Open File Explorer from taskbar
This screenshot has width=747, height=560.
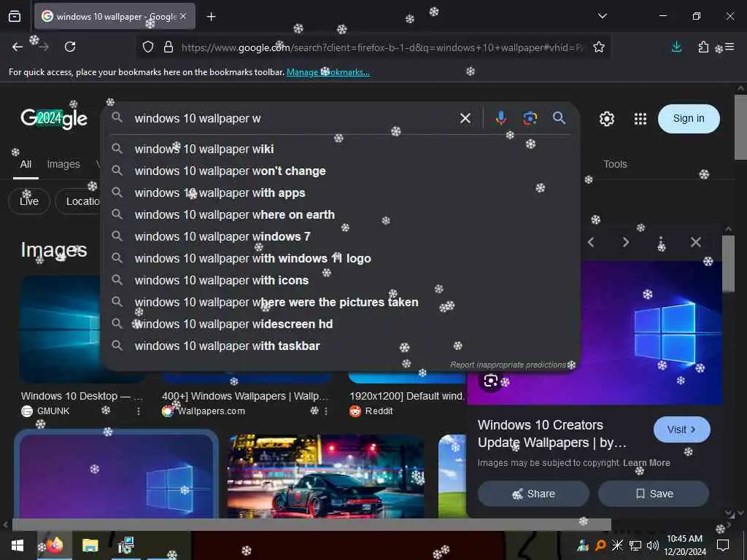tap(90, 545)
